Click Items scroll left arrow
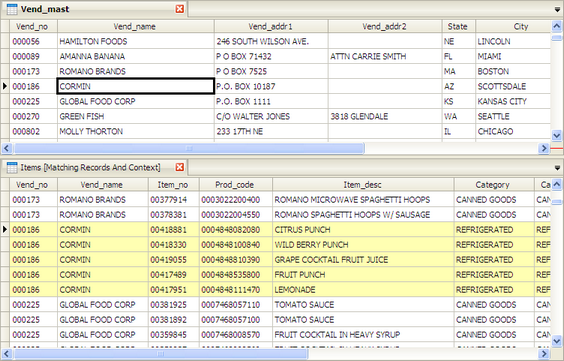Screen dimensions: 564x361 pos(7,353)
